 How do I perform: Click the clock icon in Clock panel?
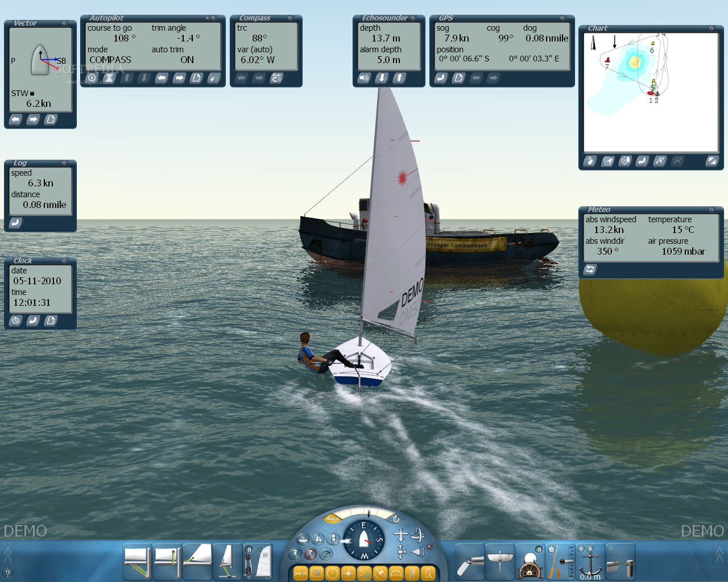tap(16, 321)
